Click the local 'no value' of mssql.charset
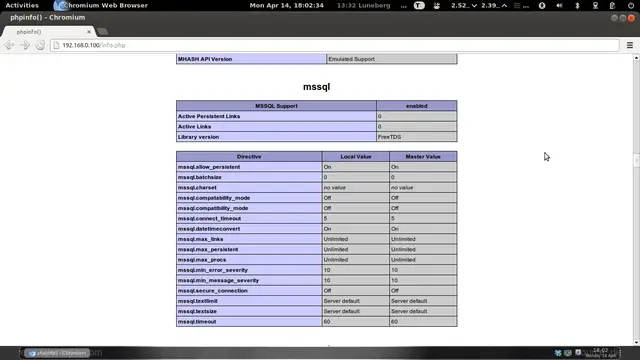This screenshot has width=640, height=360. tap(335, 188)
